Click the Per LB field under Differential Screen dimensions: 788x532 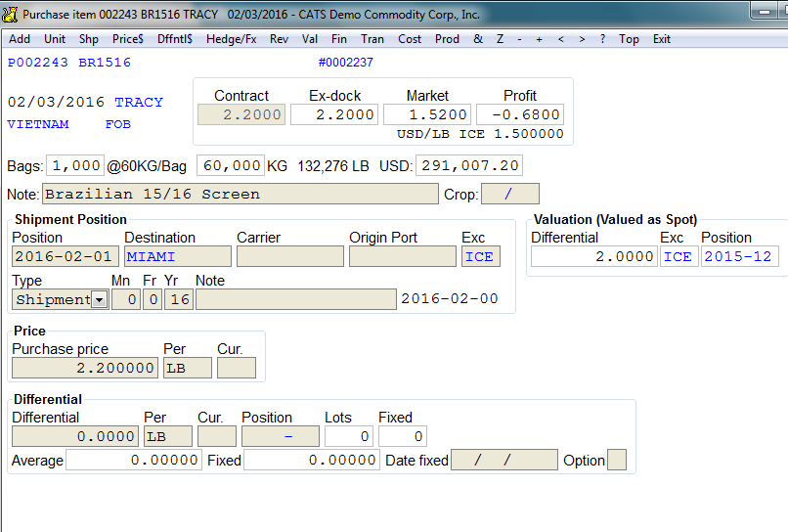(168, 436)
